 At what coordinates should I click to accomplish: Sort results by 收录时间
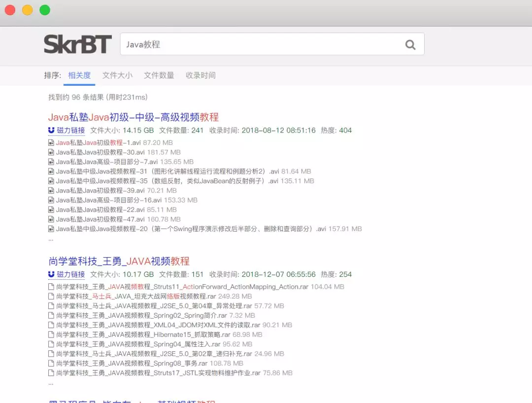tap(200, 75)
